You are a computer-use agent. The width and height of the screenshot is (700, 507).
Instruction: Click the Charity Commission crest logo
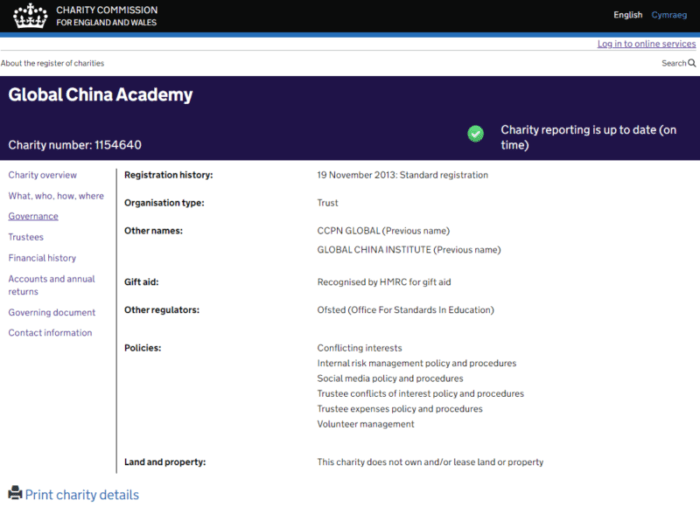tap(29, 15)
